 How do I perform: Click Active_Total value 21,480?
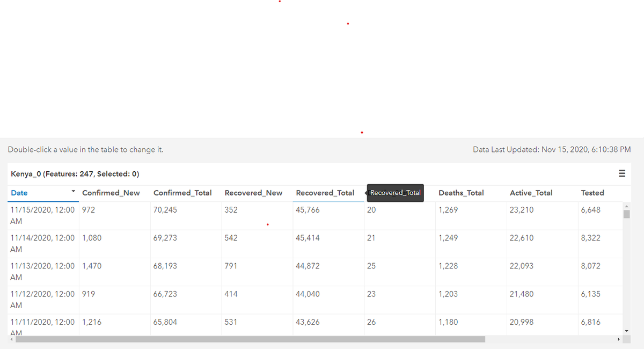coord(522,294)
